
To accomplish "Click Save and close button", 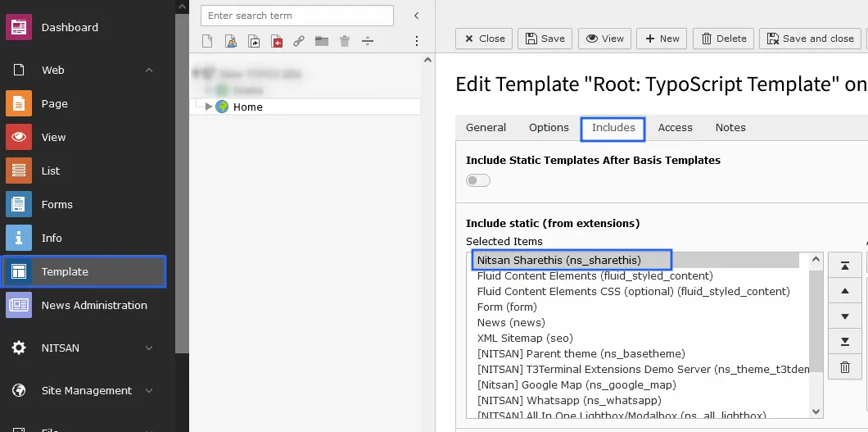I will click(x=811, y=39).
